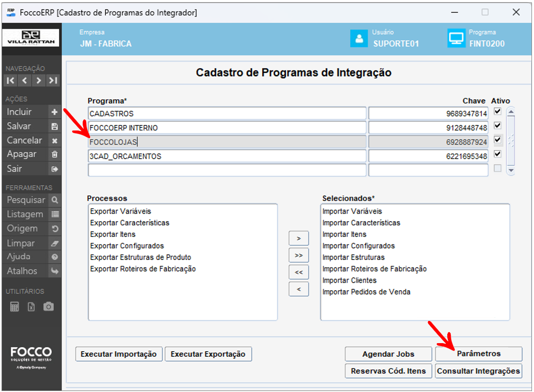Viewport: 534px width, 392px height.
Task: Open the calculator utility
Action: tap(14, 307)
